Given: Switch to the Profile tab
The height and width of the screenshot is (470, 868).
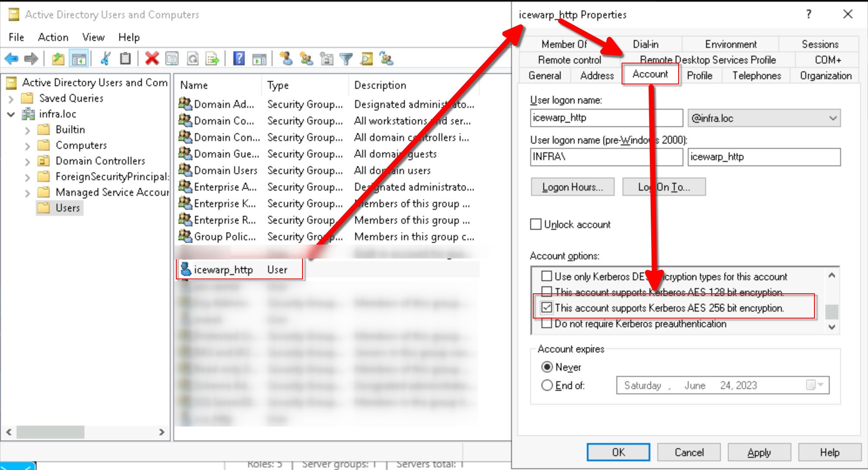Looking at the screenshot, I should coord(700,75).
